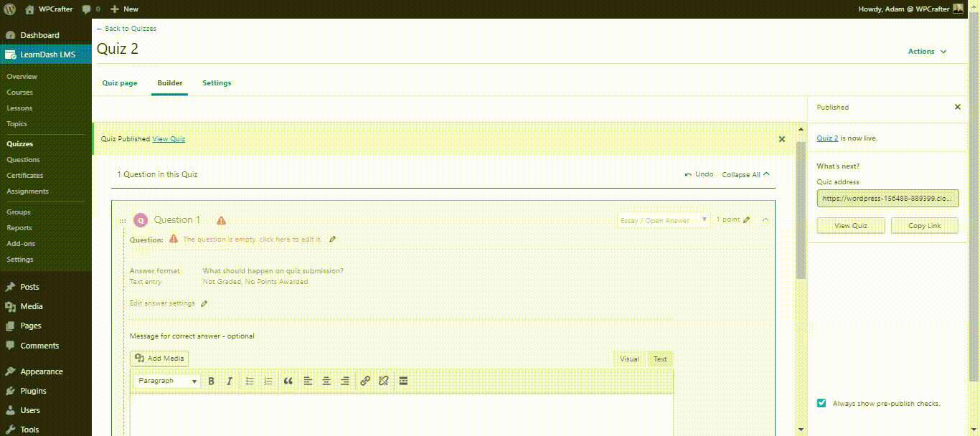Click the Undo arrow icon
Screen dimensions: 980x436
click(x=689, y=174)
